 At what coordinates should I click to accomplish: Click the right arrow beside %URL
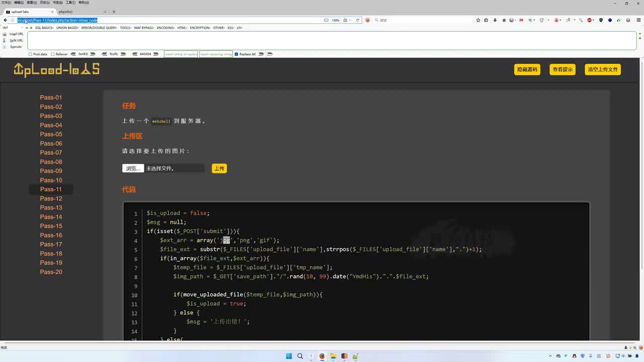[124, 54]
